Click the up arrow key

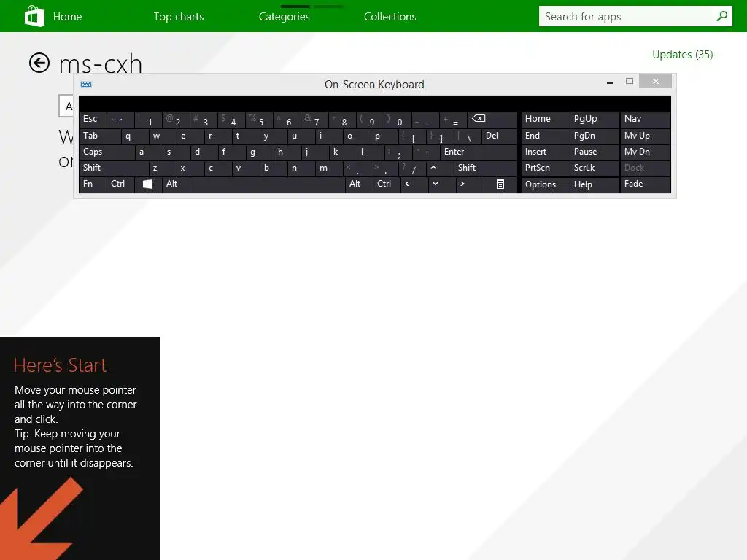(x=439, y=168)
